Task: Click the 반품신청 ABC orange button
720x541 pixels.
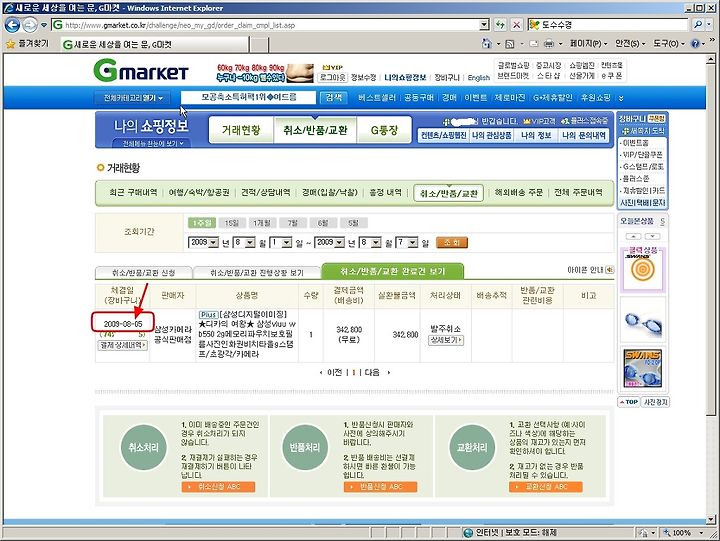Action: [x=380, y=486]
